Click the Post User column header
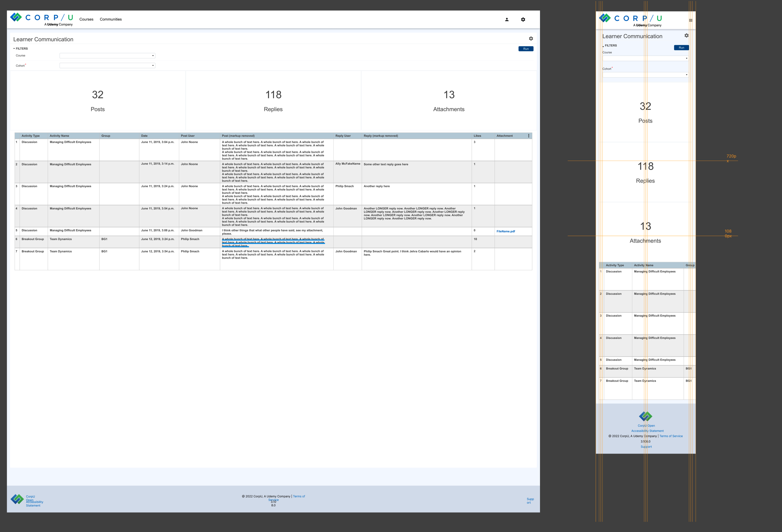The image size is (782, 532). (188, 136)
